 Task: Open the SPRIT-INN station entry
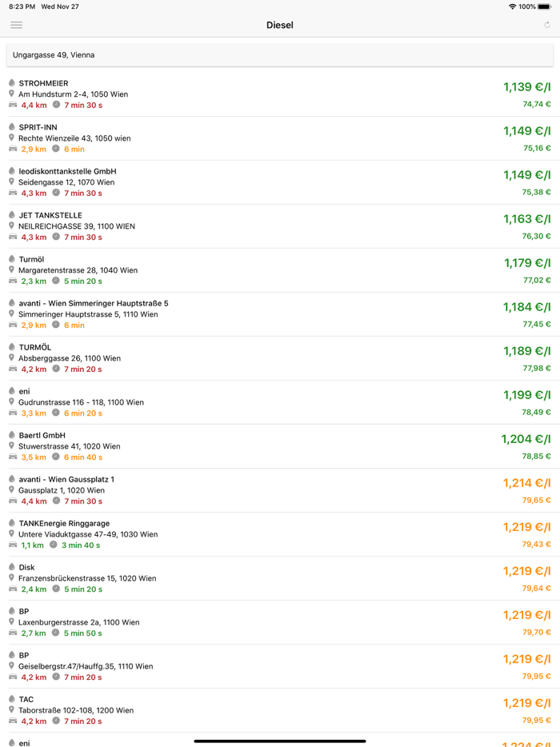click(x=240, y=138)
